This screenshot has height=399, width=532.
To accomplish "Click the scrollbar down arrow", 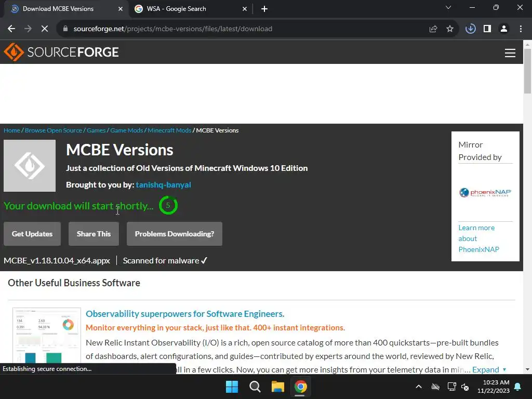I will [527, 369].
